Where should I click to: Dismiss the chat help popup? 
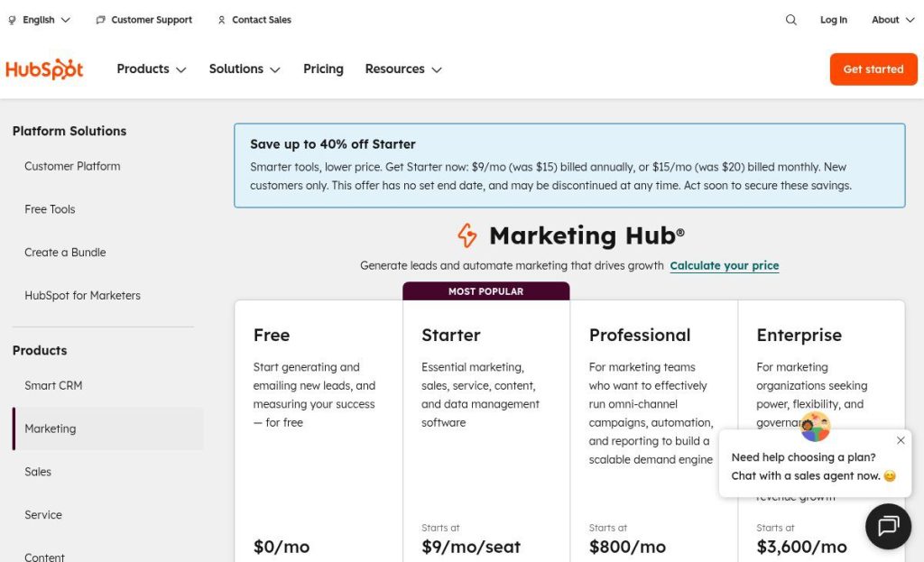(x=901, y=440)
